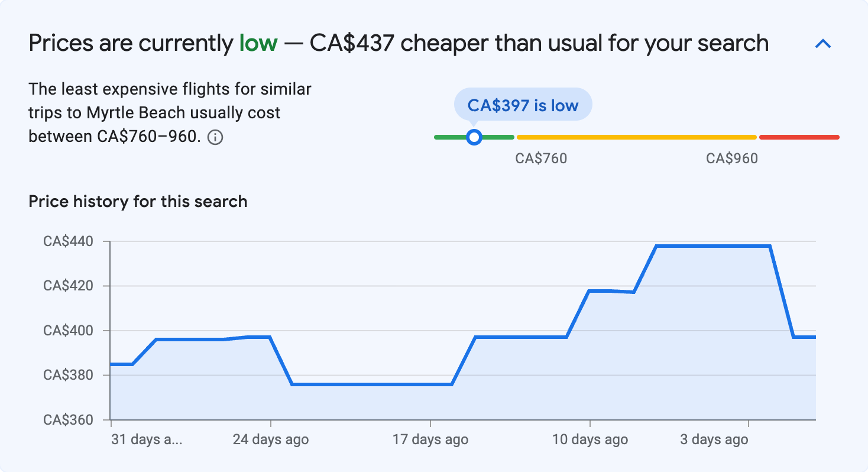Click the blue circular price marker on the slider
Screen dimensions: 868x472
coord(474,137)
